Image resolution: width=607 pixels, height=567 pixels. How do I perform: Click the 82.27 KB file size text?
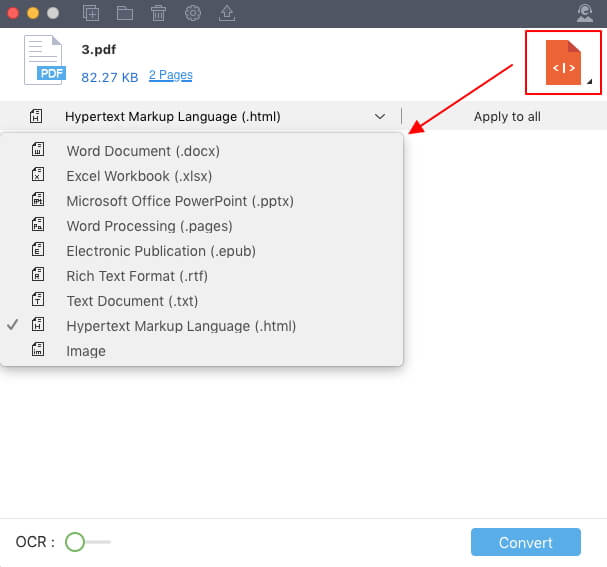110,77
